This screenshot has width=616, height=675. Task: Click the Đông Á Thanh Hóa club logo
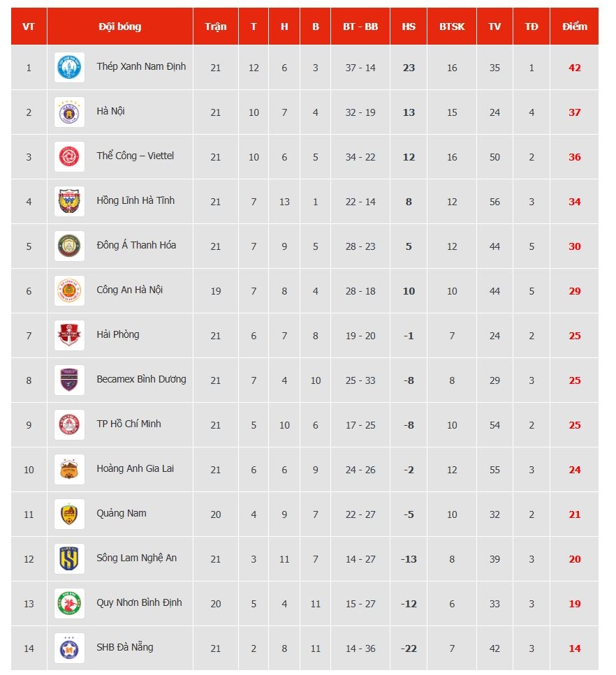point(69,246)
